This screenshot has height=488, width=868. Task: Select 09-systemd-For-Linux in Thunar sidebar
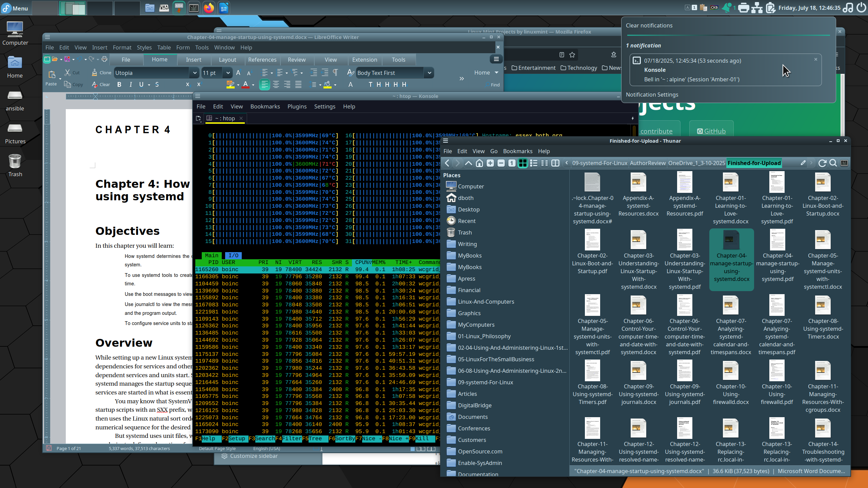tap(485, 382)
